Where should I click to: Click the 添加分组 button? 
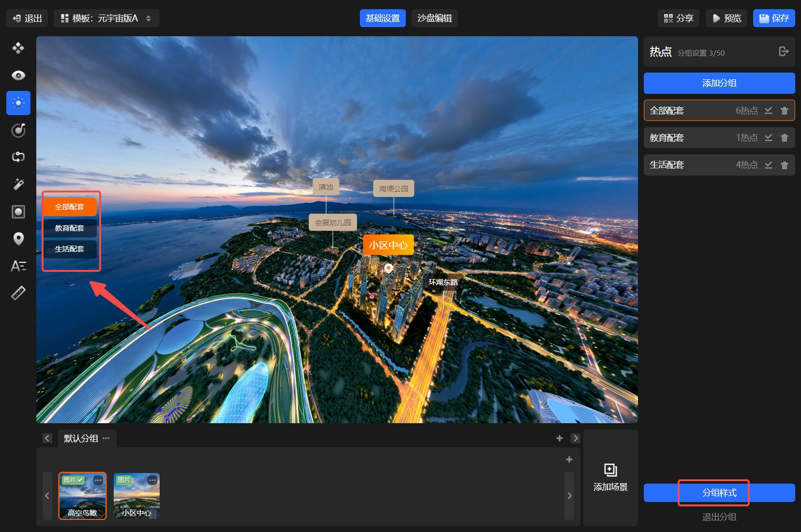tap(719, 83)
